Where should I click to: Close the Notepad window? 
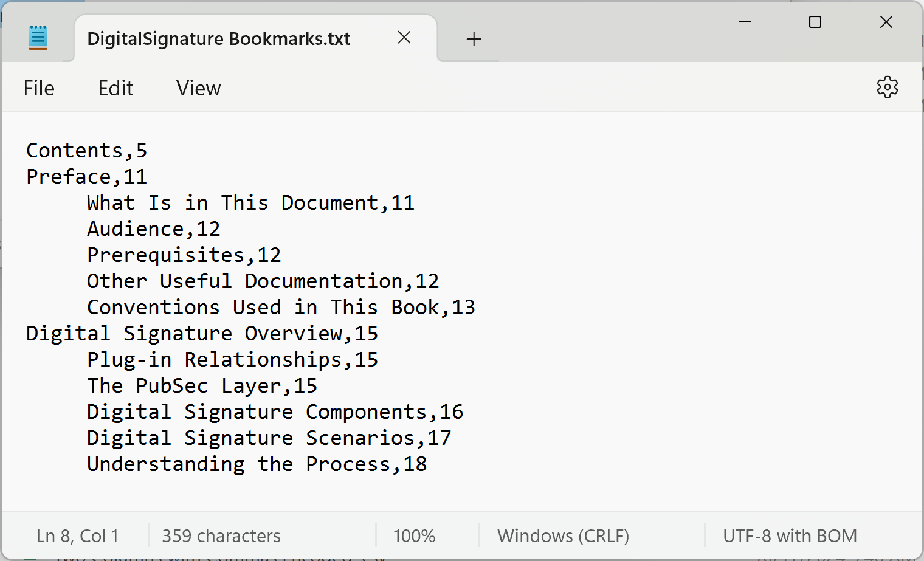click(x=886, y=22)
